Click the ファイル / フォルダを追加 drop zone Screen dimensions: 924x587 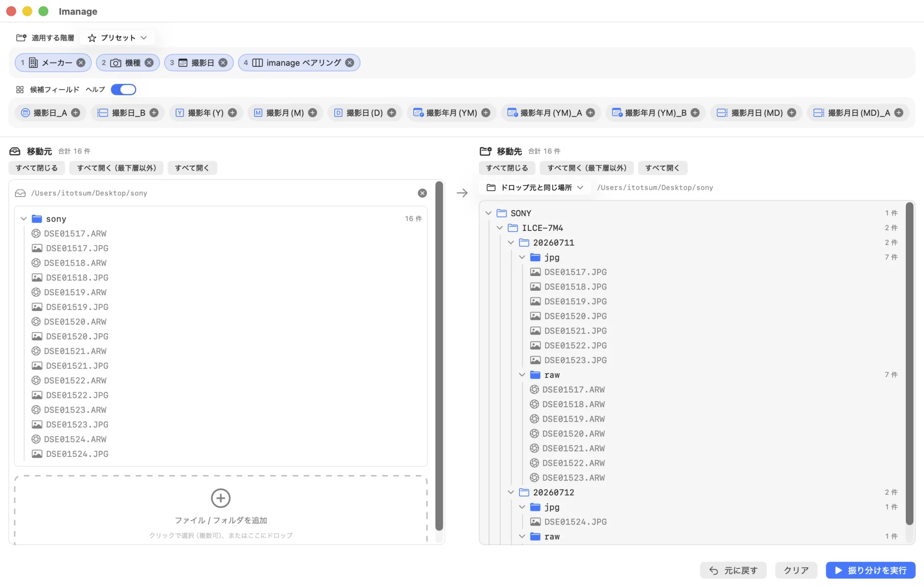(x=221, y=510)
